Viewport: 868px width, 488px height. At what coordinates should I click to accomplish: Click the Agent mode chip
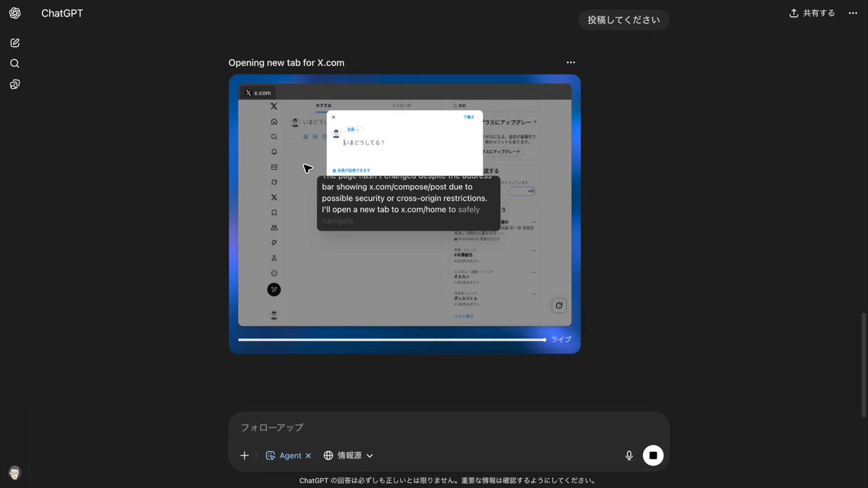(x=284, y=455)
